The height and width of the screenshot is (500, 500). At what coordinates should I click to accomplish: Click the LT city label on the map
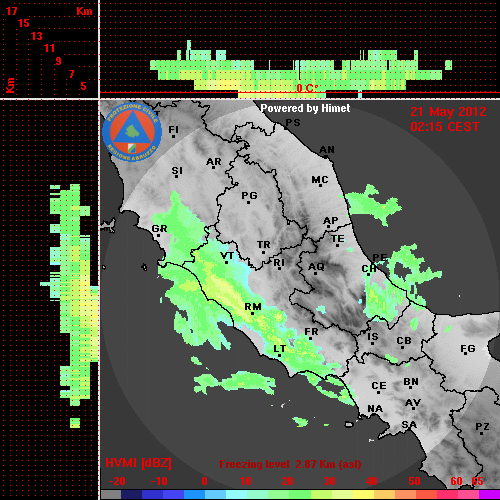click(279, 349)
